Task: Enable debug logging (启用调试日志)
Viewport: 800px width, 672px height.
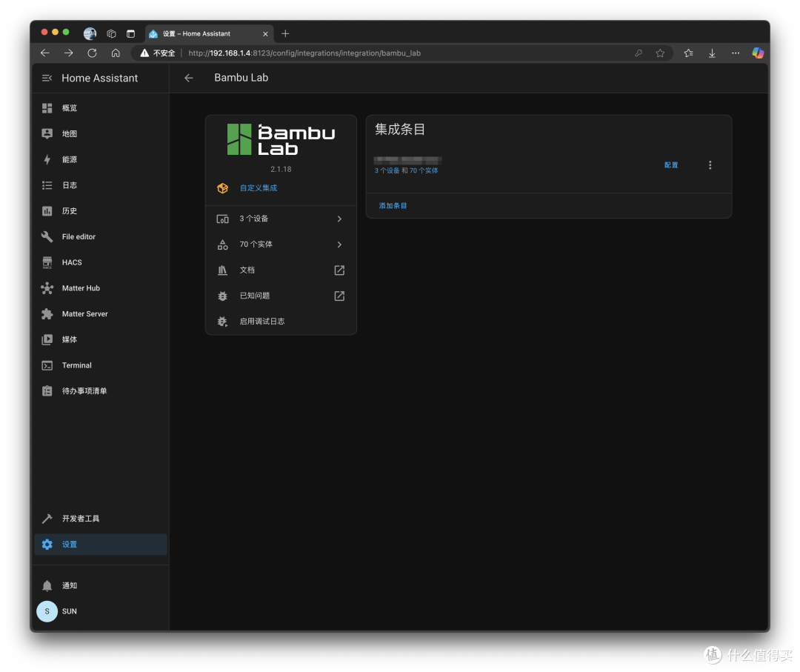Action: [x=281, y=322]
